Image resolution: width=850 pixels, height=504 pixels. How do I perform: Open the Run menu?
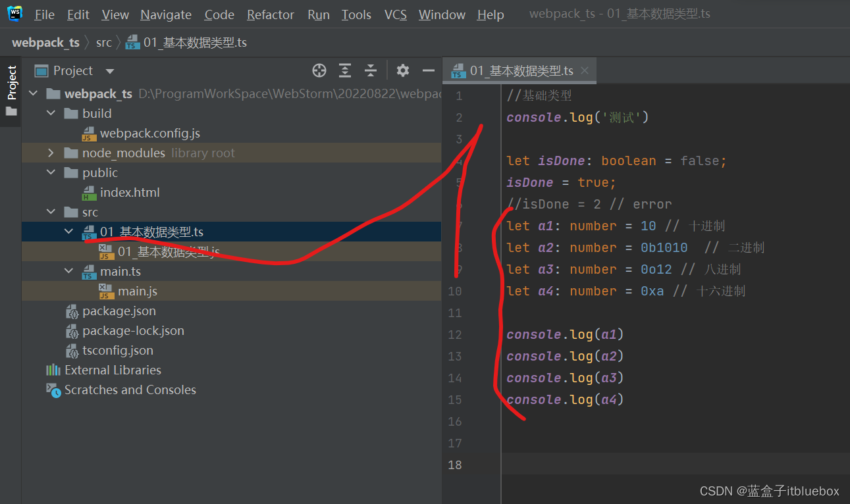point(319,14)
